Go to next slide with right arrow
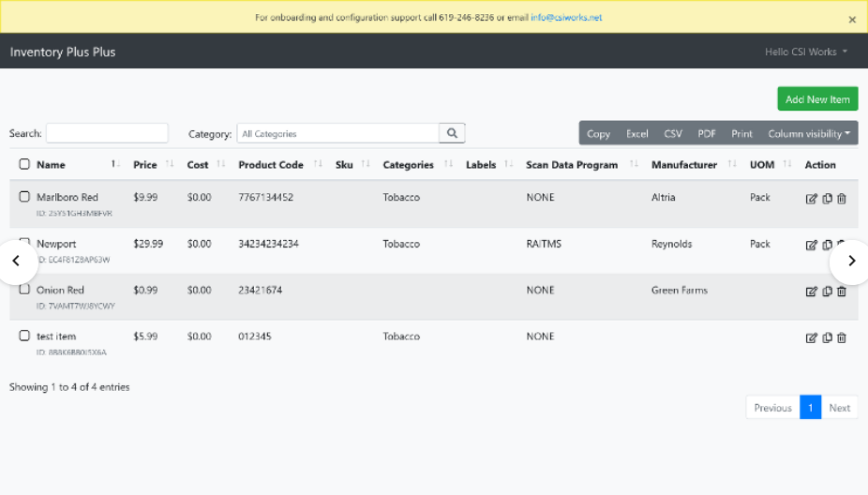 [851, 261]
